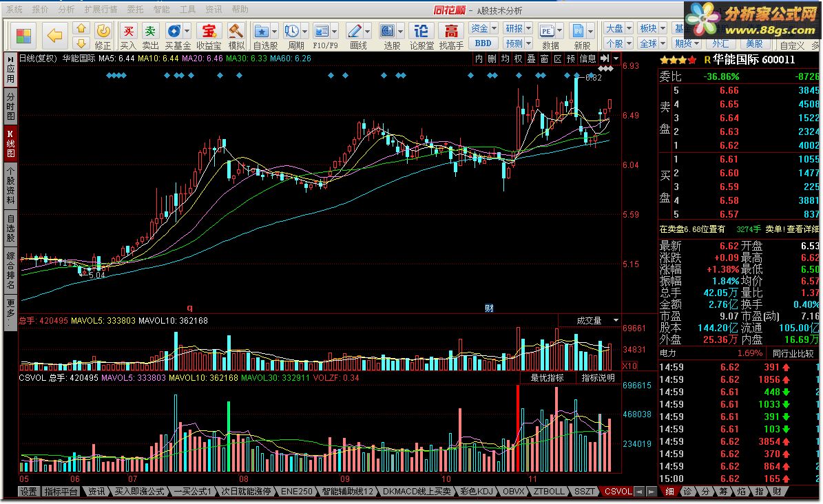The width and height of the screenshot is (823, 504).
Task: Toggle the 权 adjustment option
Action: (x=518, y=59)
